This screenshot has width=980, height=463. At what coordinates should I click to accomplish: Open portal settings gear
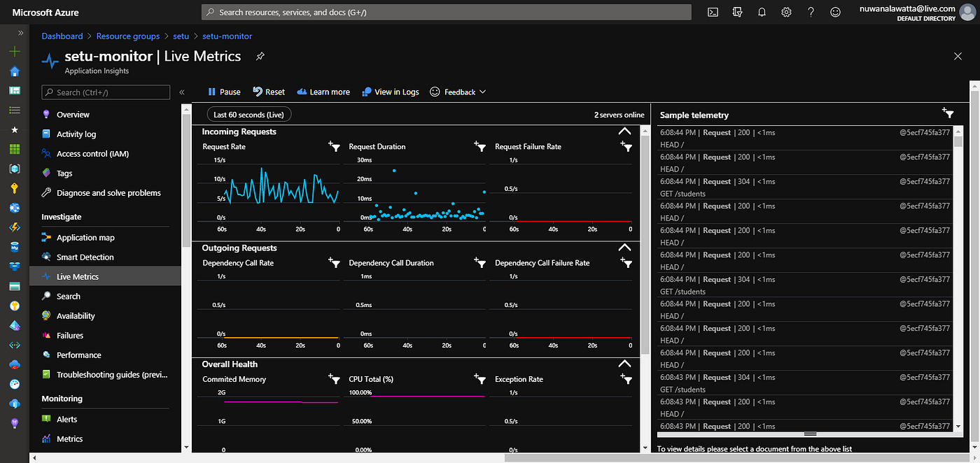pos(786,12)
